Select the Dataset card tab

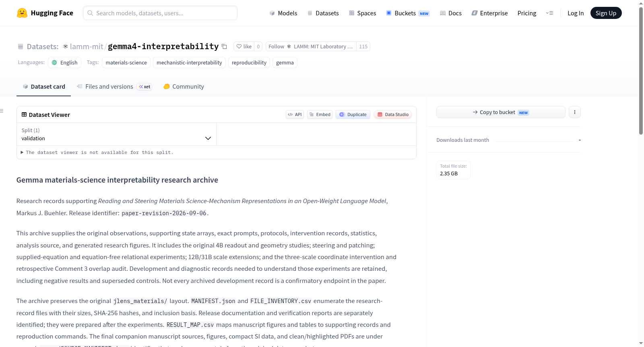point(43,86)
